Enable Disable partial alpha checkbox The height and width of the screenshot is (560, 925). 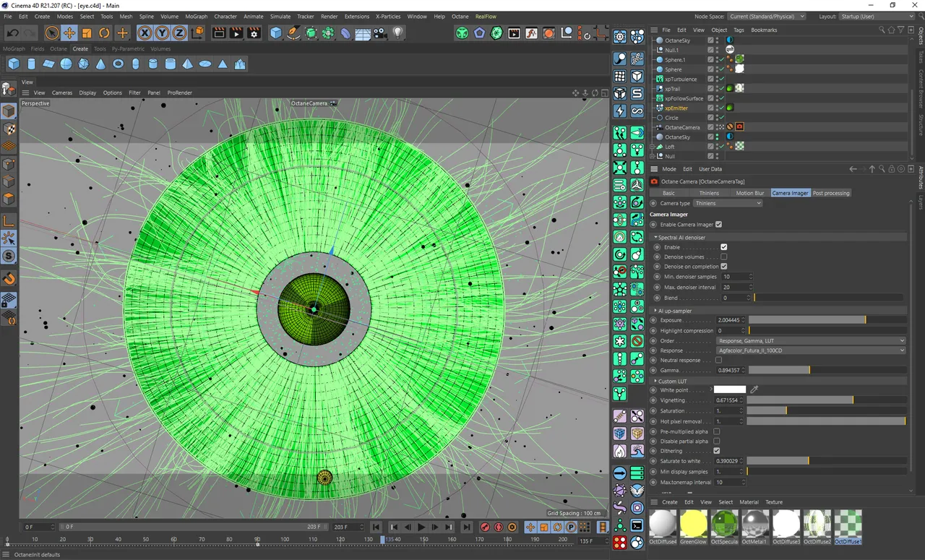point(717,441)
